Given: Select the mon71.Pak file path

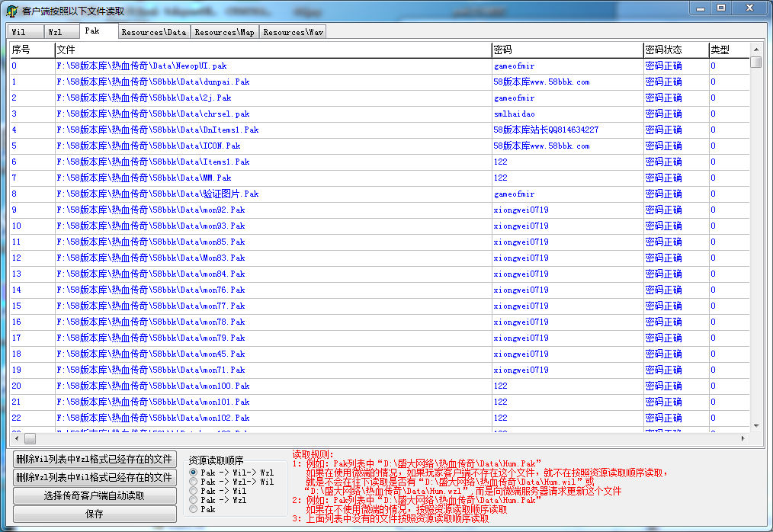Looking at the screenshot, I should pos(151,370).
